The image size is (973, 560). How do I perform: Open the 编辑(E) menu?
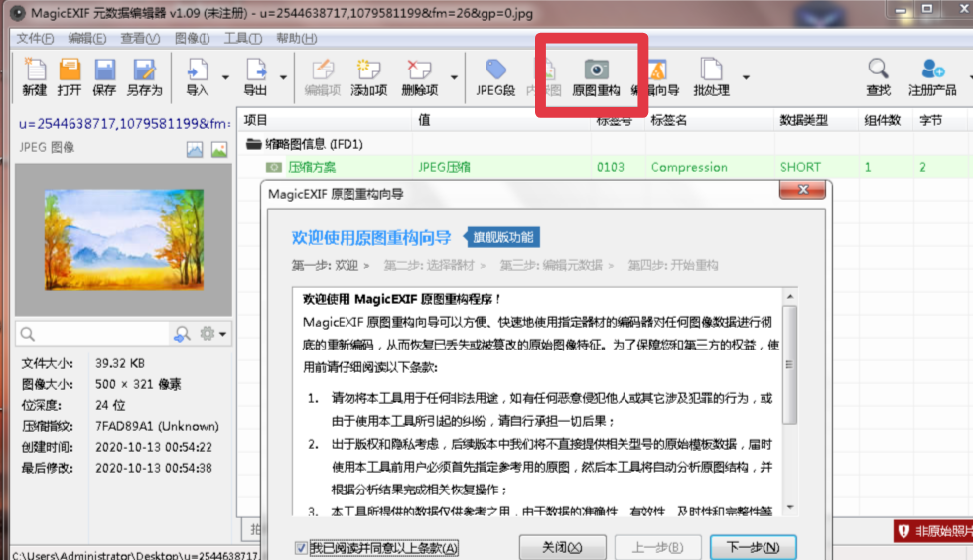click(x=87, y=39)
